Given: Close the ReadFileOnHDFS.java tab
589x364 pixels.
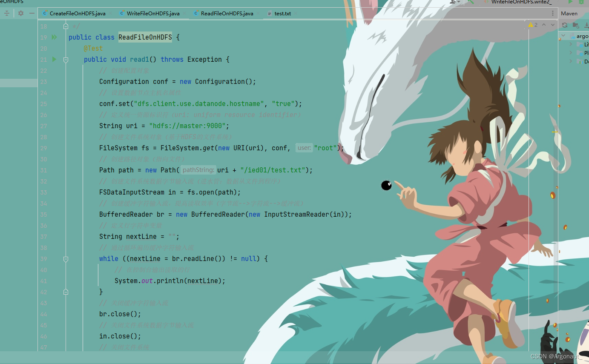Looking at the screenshot, I should coord(258,14).
